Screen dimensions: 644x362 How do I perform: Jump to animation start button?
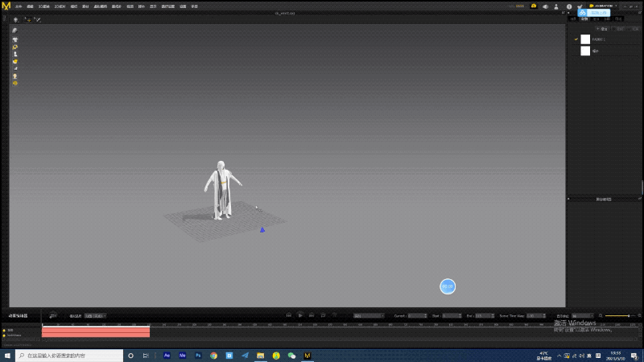289,315
